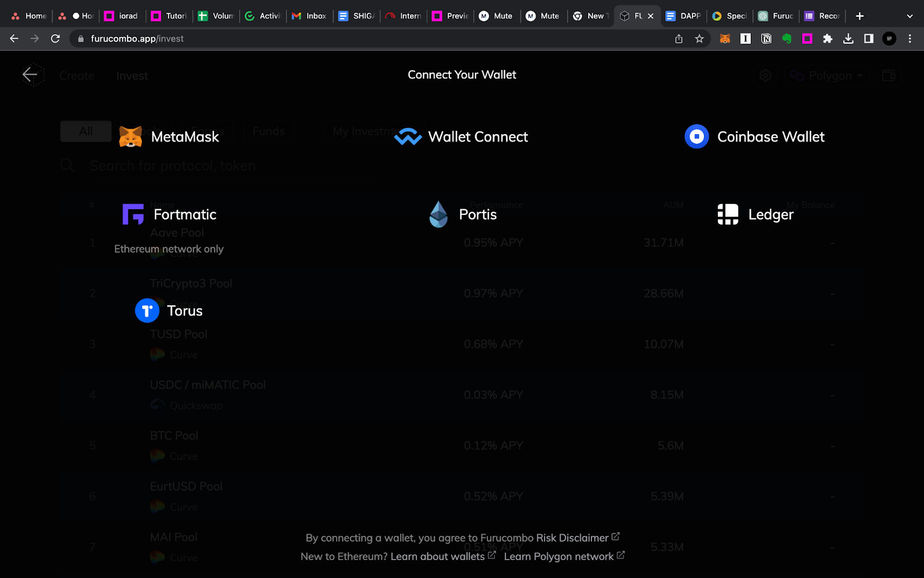
Task: Connect with the Portis wallet
Action: pos(463,214)
